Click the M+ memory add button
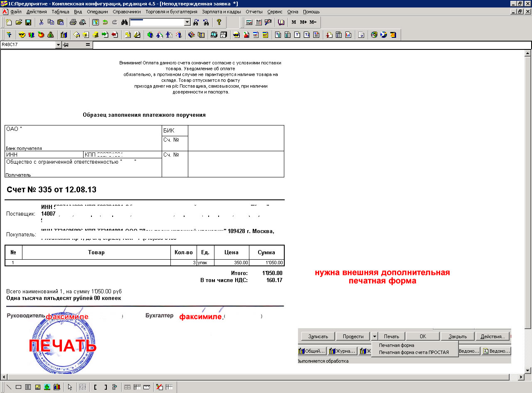 (303, 22)
